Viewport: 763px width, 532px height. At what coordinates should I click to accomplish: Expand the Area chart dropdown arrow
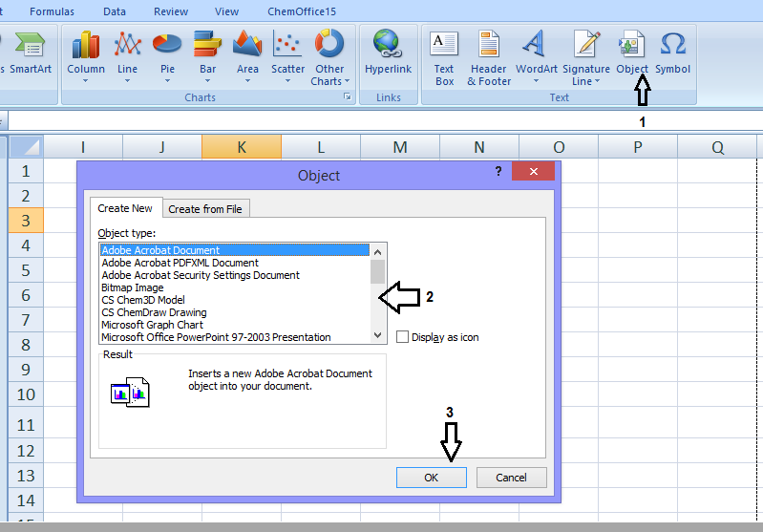(247, 81)
